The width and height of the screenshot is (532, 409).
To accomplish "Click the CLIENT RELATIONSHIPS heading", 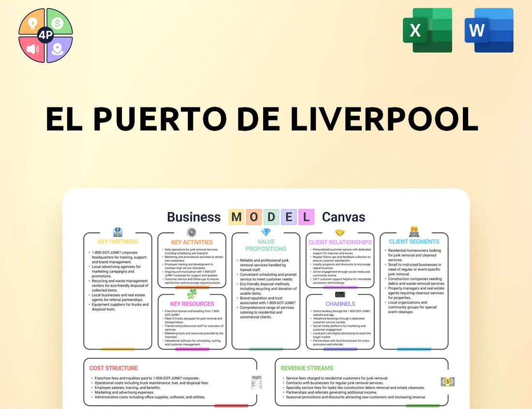I will [340, 242].
